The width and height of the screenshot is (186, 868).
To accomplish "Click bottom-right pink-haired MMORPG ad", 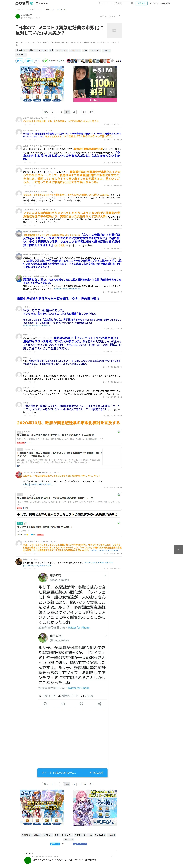I will (95, 807).
